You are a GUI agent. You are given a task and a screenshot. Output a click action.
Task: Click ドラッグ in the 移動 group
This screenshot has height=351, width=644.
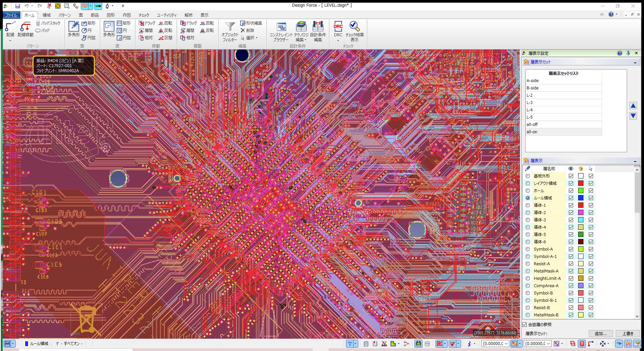(x=147, y=23)
